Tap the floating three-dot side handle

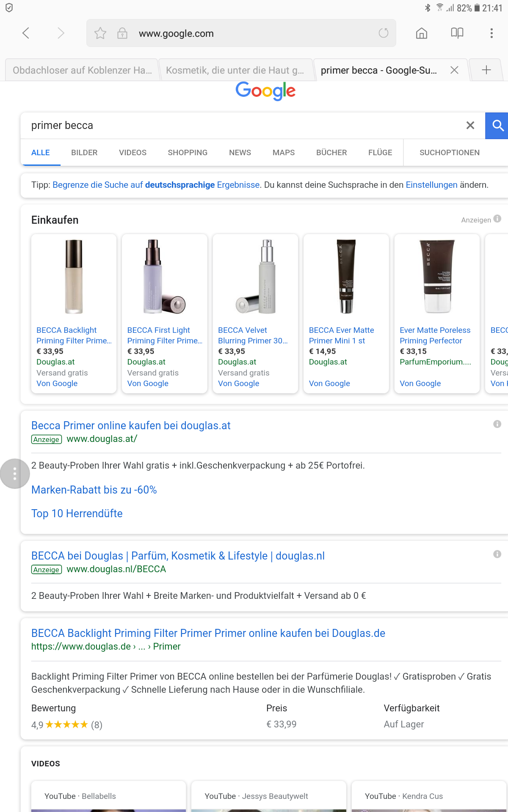(15, 474)
